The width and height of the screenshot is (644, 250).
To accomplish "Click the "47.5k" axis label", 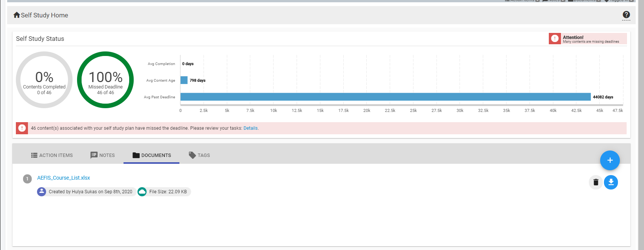I will 618,110.
